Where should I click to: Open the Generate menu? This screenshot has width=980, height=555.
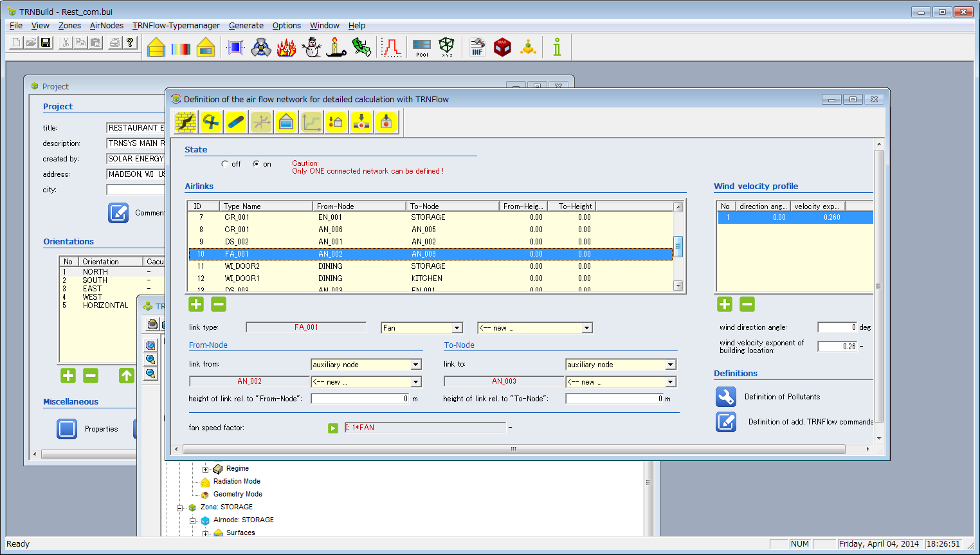pyautogui.click(x=246, y=26)
